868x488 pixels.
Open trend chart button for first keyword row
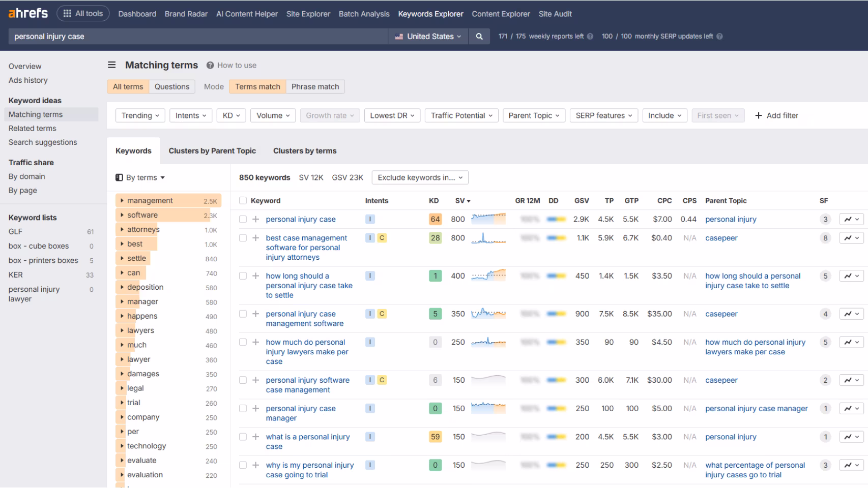[851, 219]
